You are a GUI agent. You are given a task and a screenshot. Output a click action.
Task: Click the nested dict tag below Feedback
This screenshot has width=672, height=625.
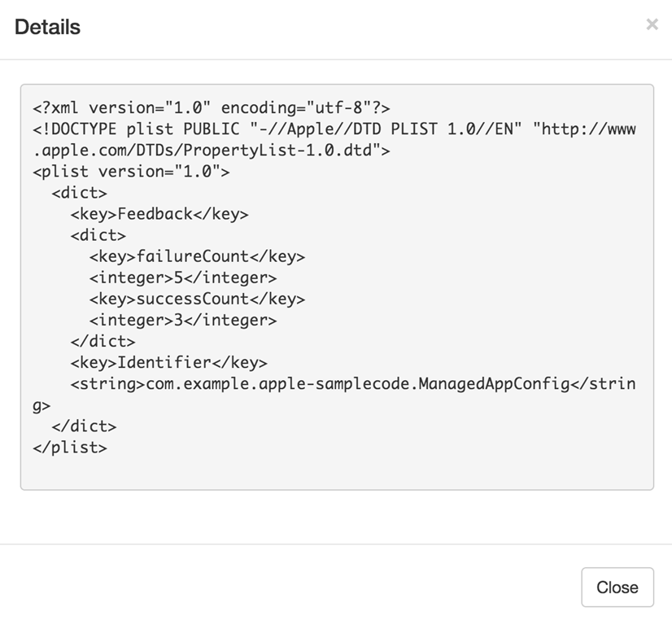pos(98,235)
